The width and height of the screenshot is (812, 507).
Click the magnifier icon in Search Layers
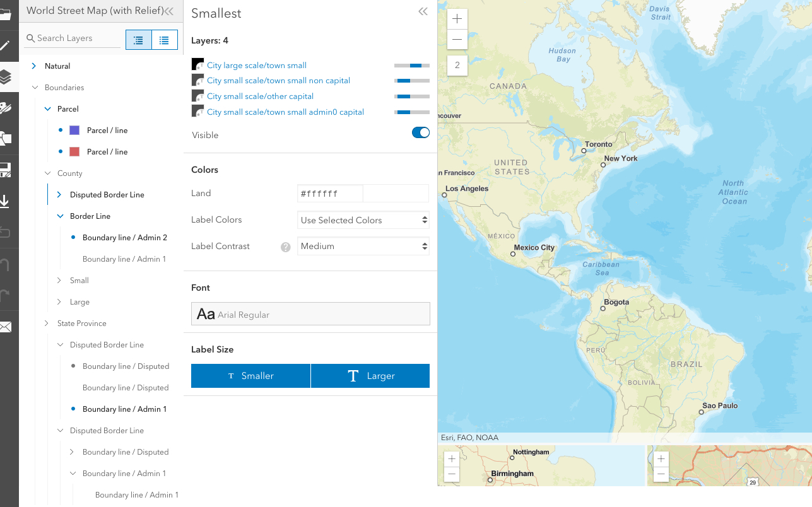click(x=30, y=38)
